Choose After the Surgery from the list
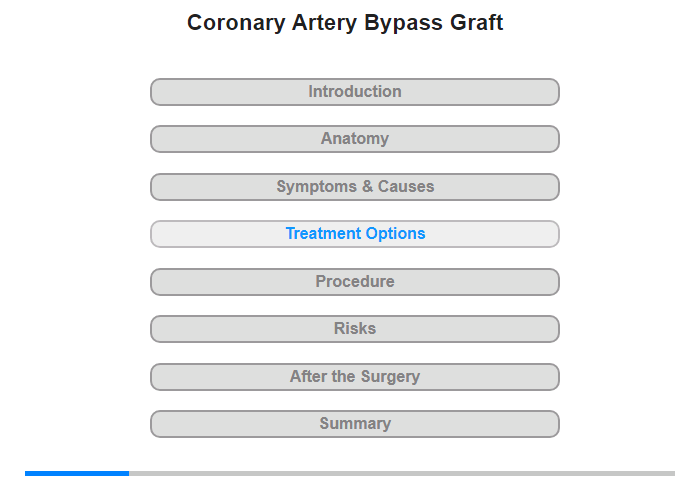This screenshot has width=700, height=480. click(355, 376)
